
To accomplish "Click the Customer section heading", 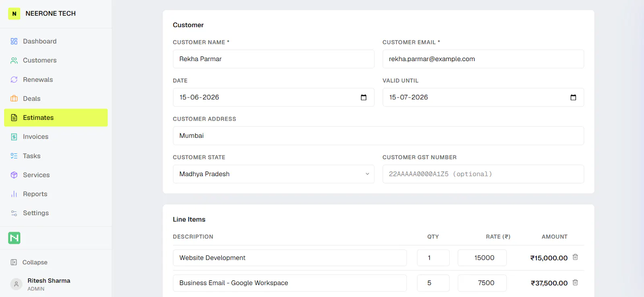I will pos(188,25).
